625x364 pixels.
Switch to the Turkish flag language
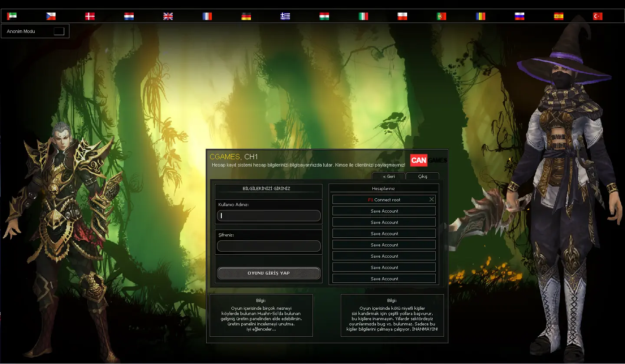pos(598,16)
